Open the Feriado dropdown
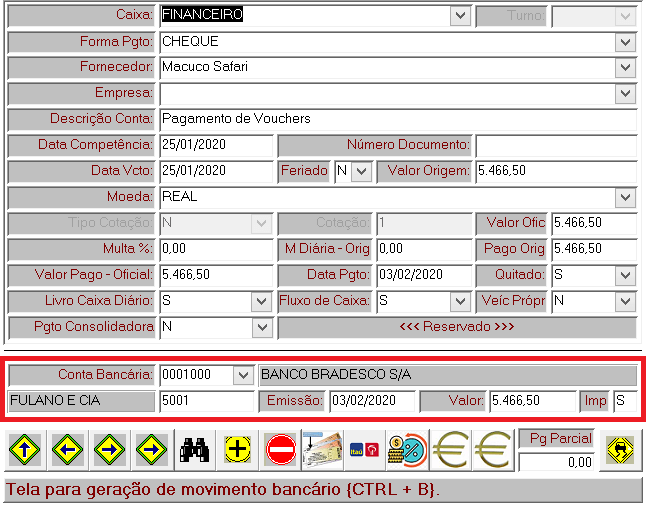This screenshot has width=651, height=508. [361, 171]
